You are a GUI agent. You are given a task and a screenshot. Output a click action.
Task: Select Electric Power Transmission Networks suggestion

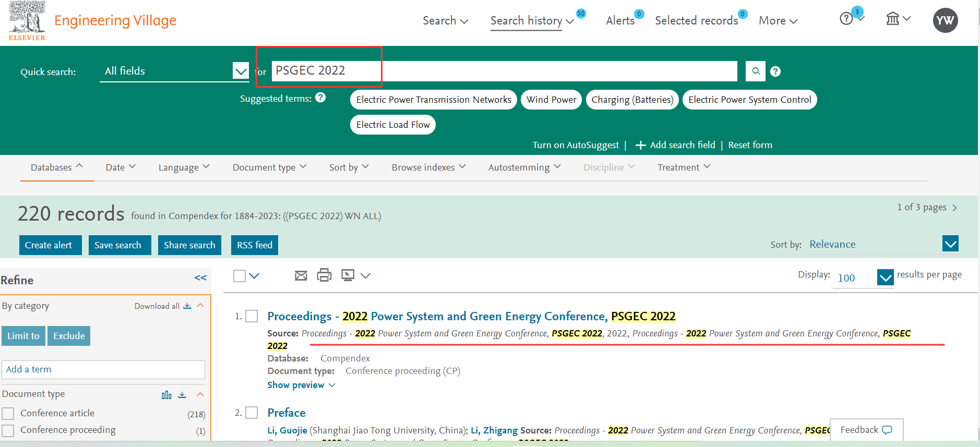(x=434, y=100)
